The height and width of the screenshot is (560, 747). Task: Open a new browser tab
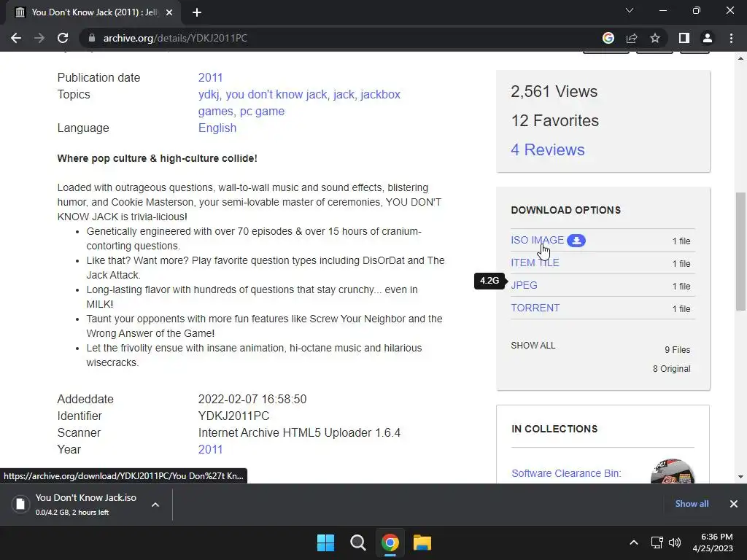[197, 12]
